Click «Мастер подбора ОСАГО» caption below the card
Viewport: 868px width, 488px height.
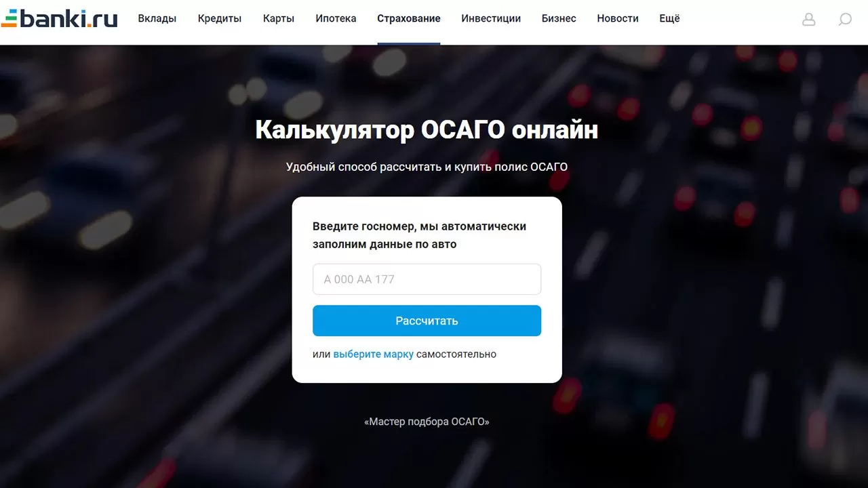pos(427,422)
